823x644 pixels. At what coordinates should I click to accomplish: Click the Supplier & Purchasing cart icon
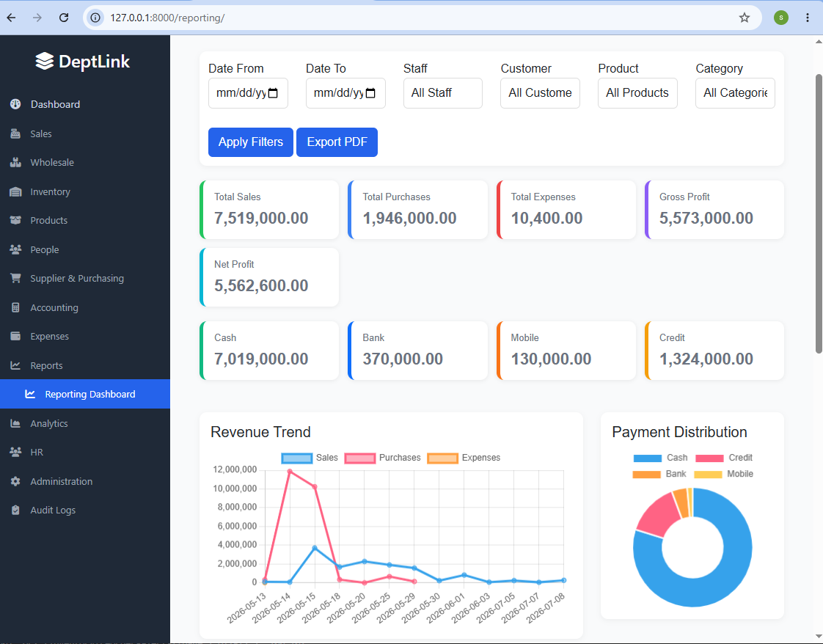coord(15,278)
